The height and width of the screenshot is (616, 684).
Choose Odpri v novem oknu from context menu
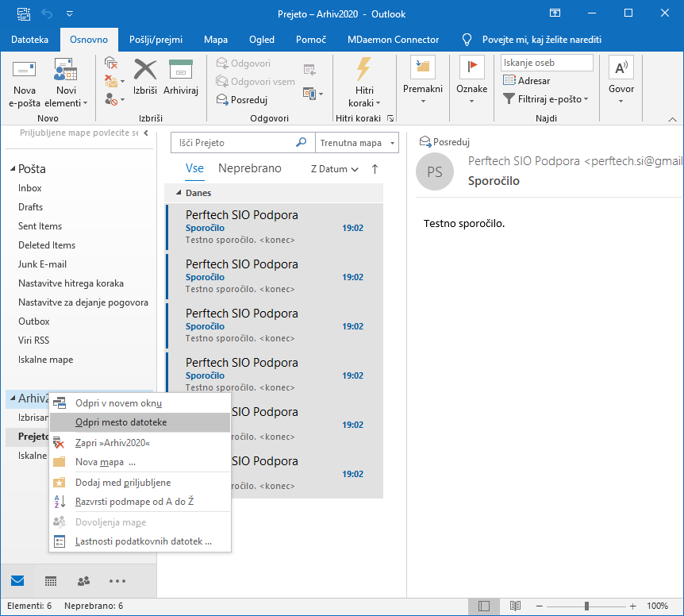[x=140, y=403]
